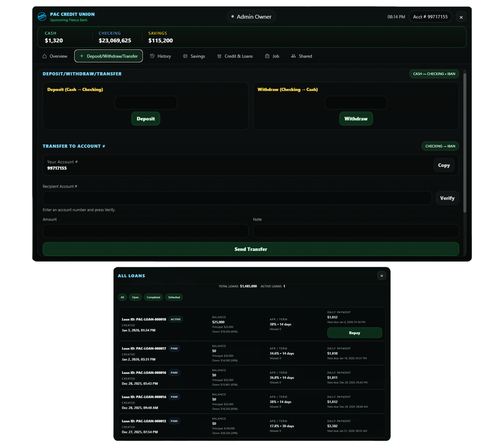Click PAID badge on loan PAC-LOAN-000014
Screen dimensions: 504x447
pos(174,397)
